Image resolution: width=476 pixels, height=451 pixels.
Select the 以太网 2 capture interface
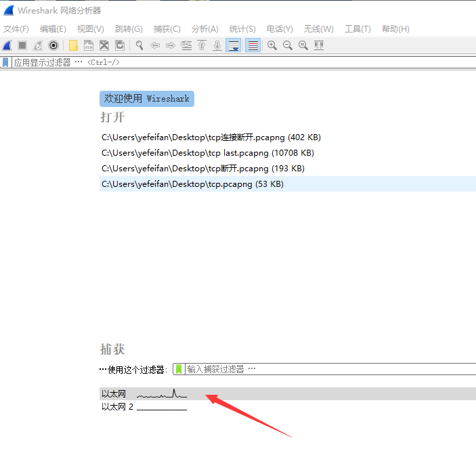coord(288,407)
